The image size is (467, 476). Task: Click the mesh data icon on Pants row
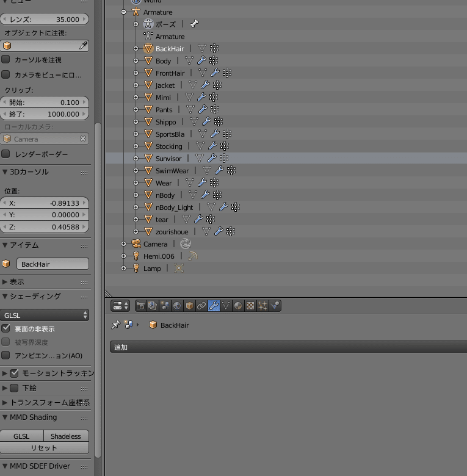(x=190, y=110)
